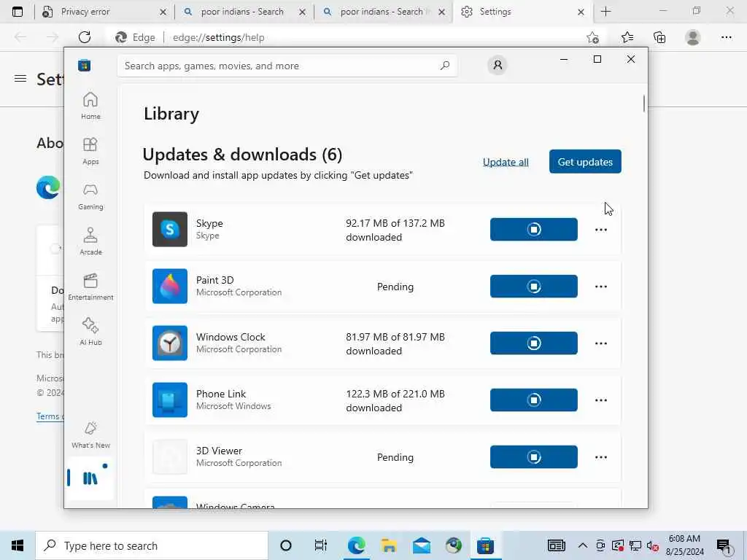Open File Explorer from the taskbar

(x=389, y=545)
